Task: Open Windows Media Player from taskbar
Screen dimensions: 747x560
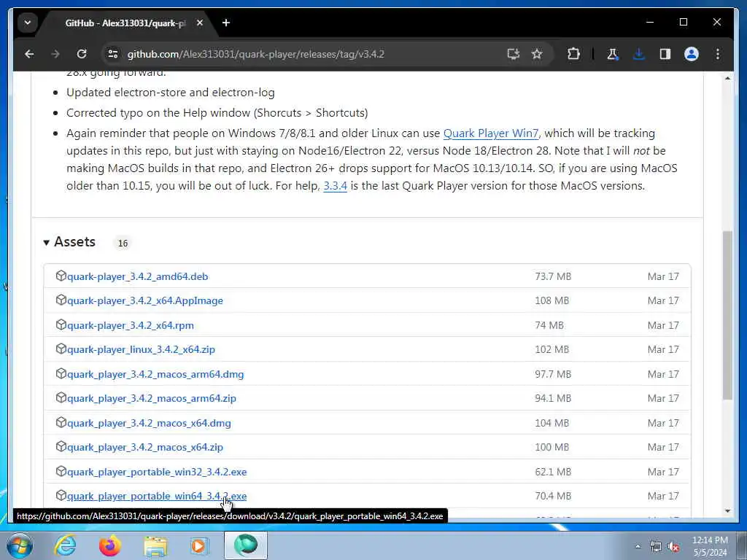Action: pos(199,545)
